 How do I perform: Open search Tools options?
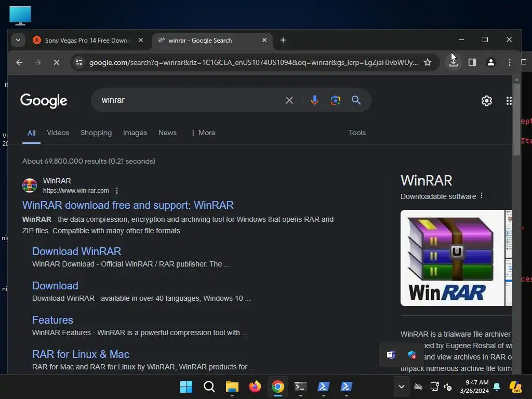point(357,132)
